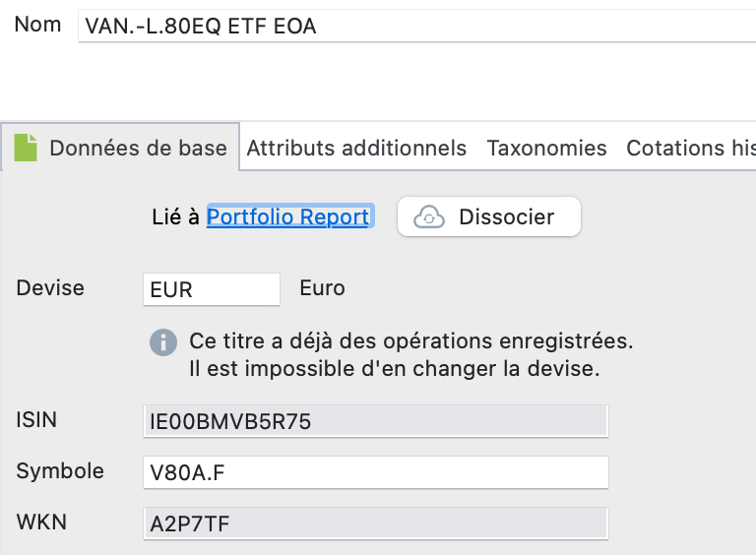The height and width of the screenshot is (555, 756).
Task: Open the Portfolio Report link
Action: 287,216
